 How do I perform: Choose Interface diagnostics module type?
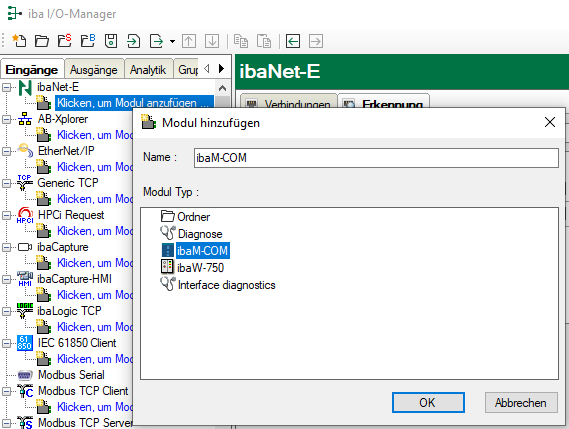226,285
